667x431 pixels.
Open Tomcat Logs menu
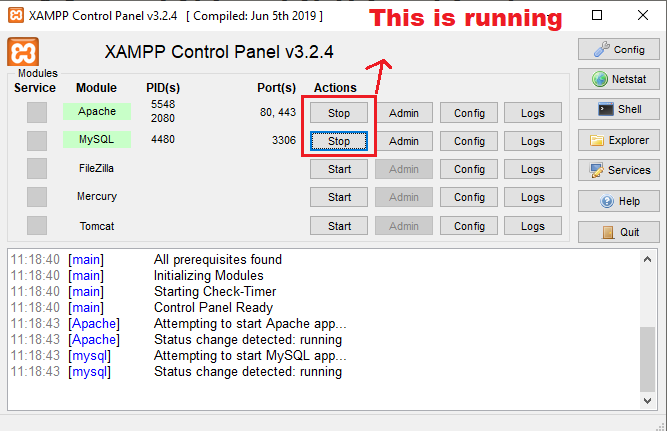click(533, 225)
